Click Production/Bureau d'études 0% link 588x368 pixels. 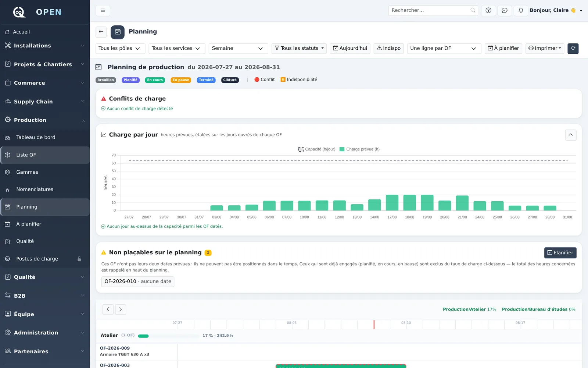(x=539, y=309)
